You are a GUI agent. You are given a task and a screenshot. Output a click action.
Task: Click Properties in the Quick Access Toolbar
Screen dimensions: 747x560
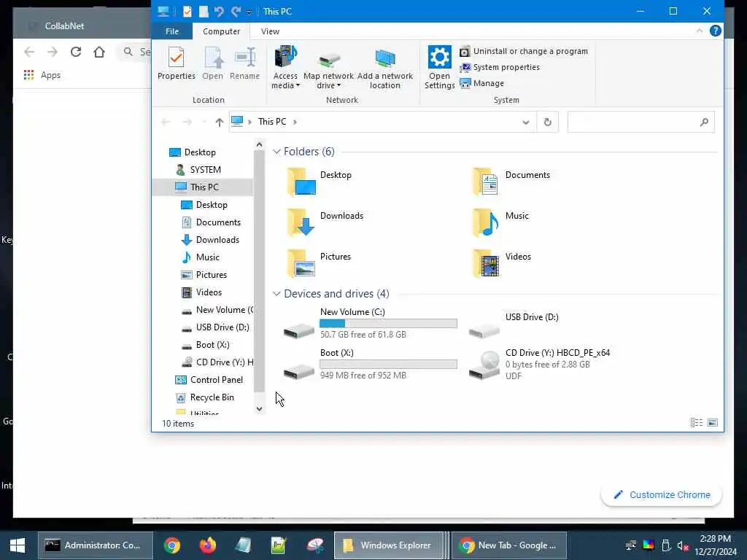tap(187, 12)
